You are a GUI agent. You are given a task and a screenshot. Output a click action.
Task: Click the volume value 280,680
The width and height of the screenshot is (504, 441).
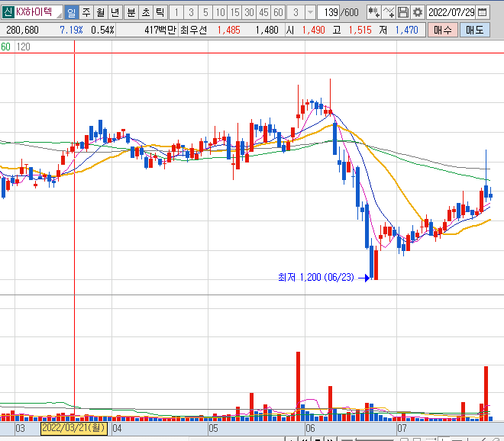click(x=22, y=31)
